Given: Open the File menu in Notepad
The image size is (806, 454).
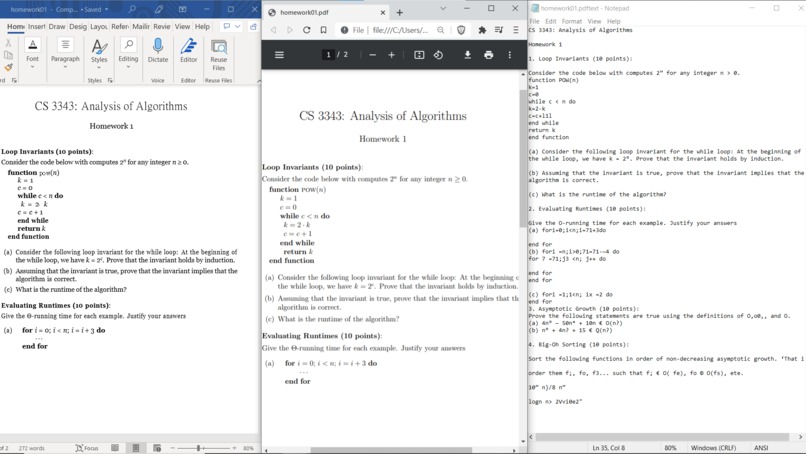Looking at the screenshot, I should (535, 22).
